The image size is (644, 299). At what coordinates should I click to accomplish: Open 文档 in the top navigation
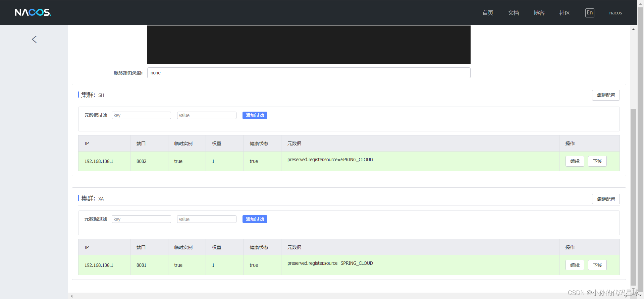click(x=514, y=13)
